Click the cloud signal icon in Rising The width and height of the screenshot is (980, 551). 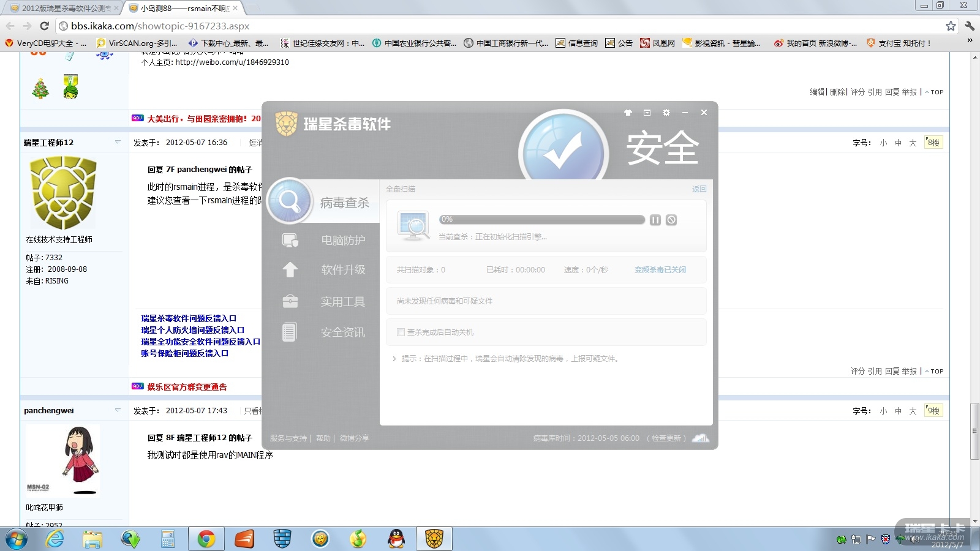click(701, 438)
